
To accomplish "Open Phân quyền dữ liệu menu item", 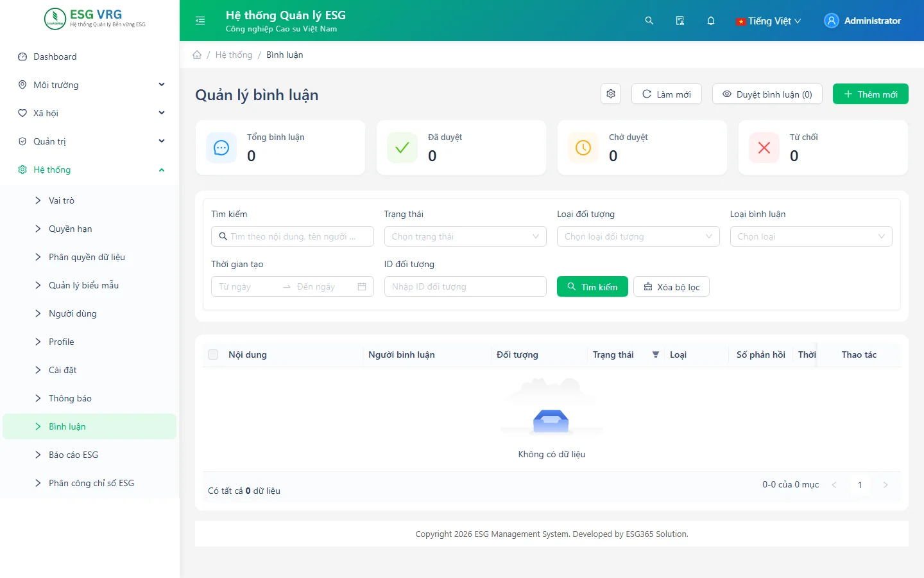I will pyautogui.click(x=90, y=257).
